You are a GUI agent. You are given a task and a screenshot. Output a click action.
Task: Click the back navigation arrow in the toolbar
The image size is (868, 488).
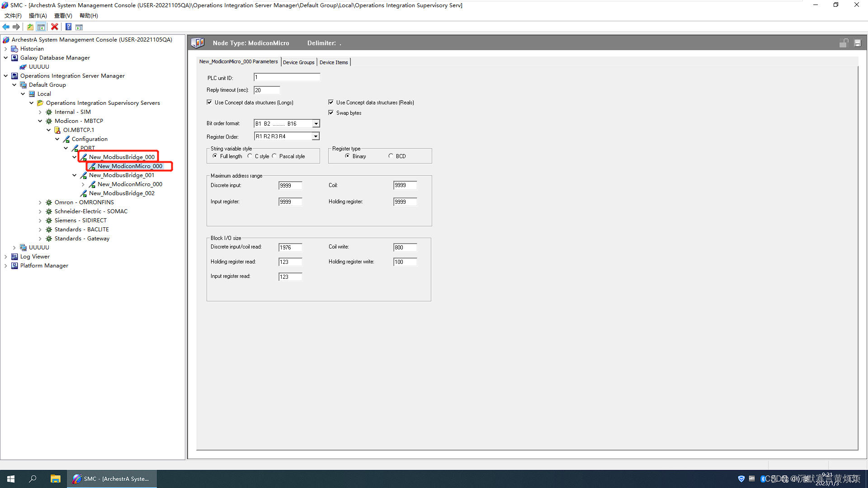point(6,27)
